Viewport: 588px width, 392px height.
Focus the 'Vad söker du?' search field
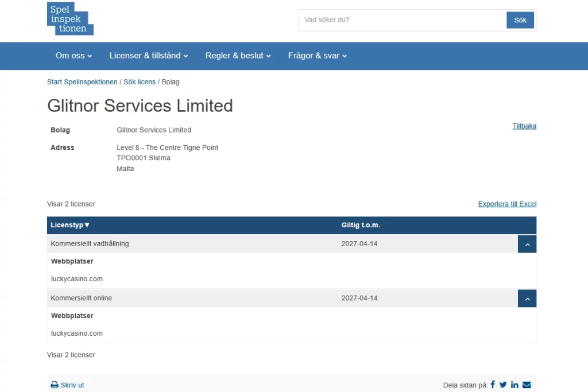[403, 20]
